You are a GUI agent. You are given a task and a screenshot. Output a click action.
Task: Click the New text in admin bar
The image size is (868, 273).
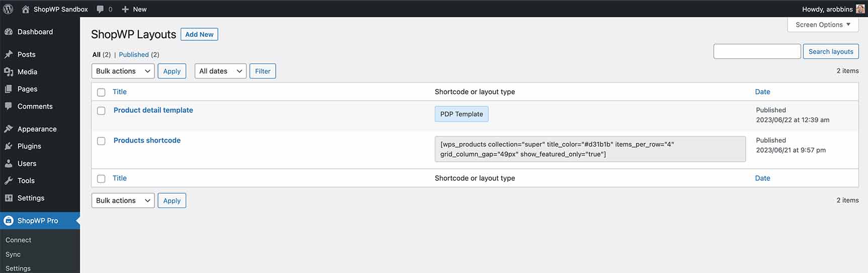pos(140,9)
